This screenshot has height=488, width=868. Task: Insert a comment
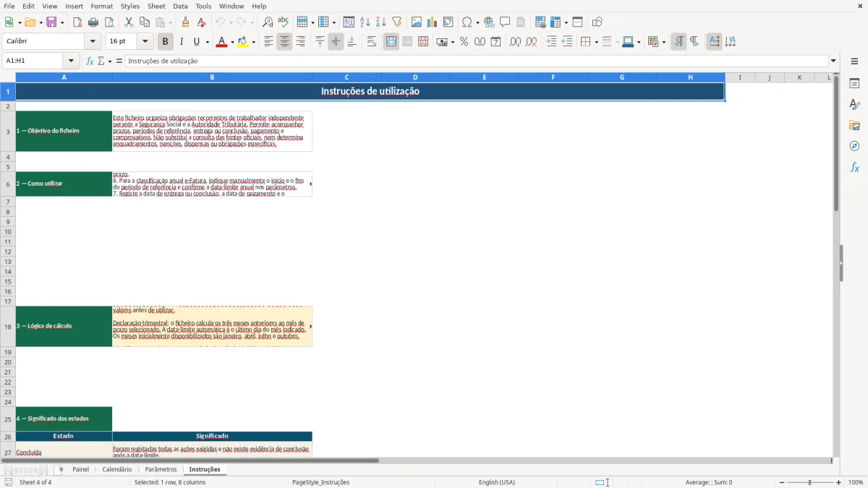[505, 22]
